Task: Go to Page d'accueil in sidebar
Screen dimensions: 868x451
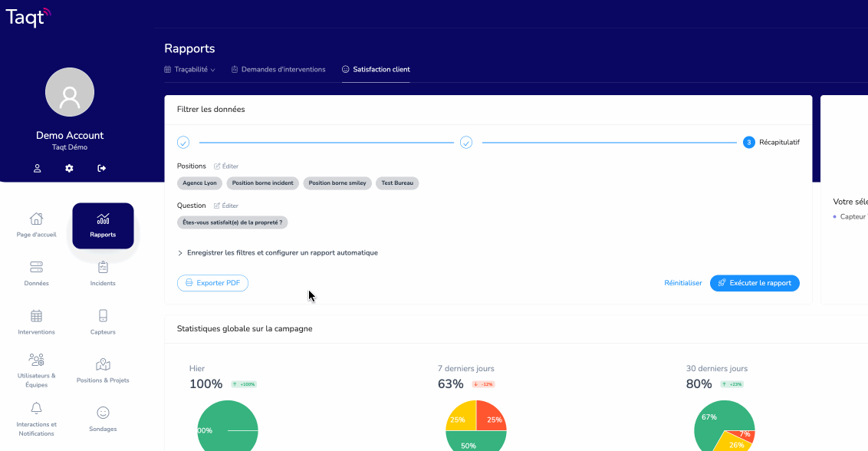Action: coord(37,225)
